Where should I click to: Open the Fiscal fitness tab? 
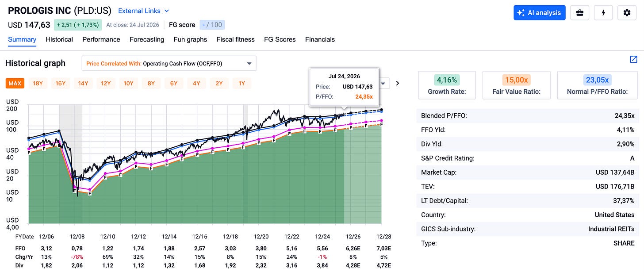[236, 39]
